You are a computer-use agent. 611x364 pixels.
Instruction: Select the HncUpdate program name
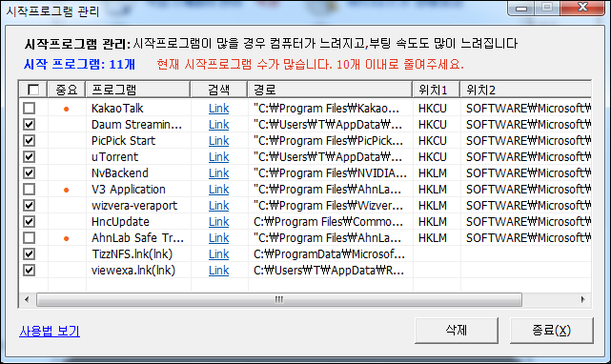[x=120, y=222]
